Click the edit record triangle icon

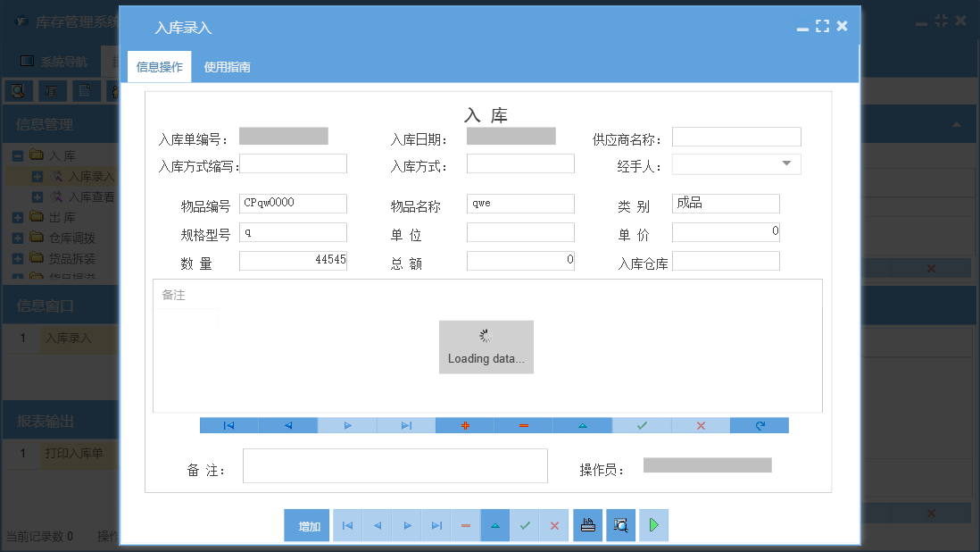(x=582, y=425)
